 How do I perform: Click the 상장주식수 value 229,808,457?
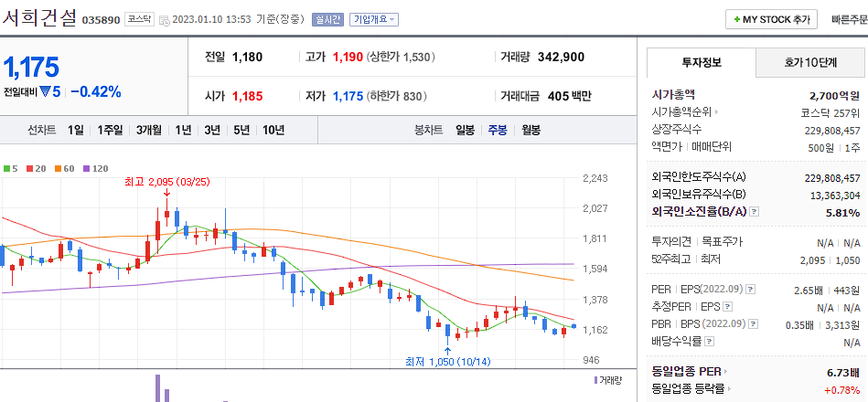[x=832, y=131]
